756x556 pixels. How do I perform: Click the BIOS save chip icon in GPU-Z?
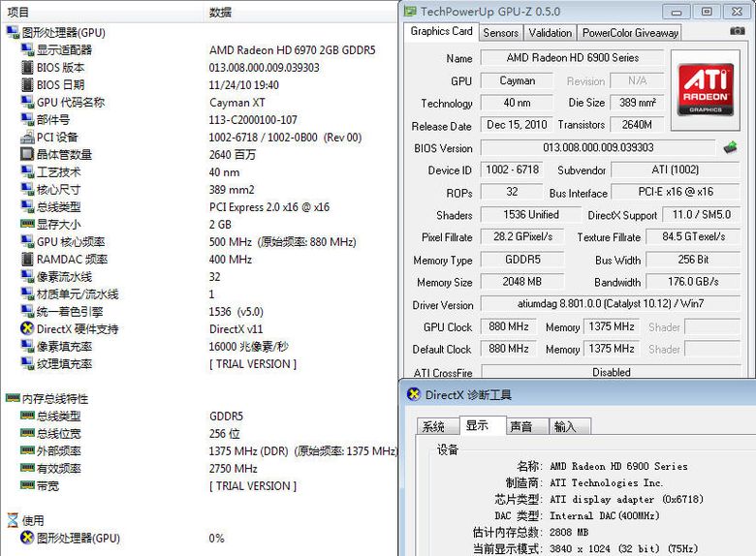pos(731,147)
